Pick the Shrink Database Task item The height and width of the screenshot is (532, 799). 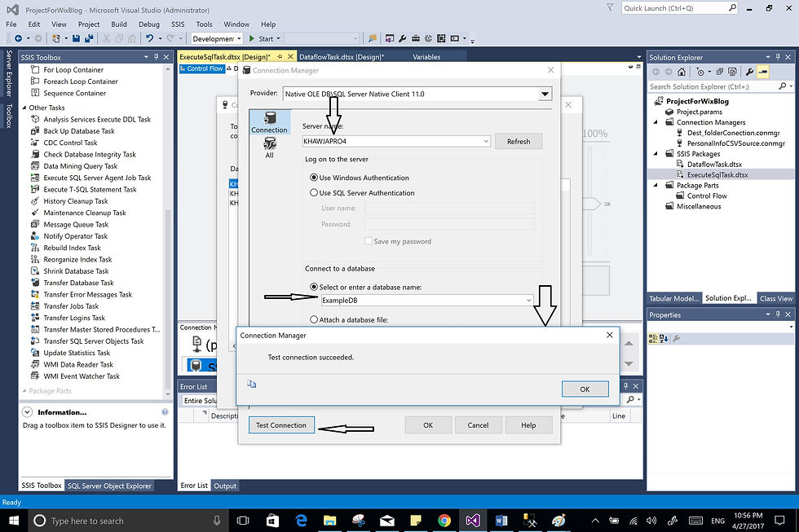pyautogui.click(x=76, y=271)
